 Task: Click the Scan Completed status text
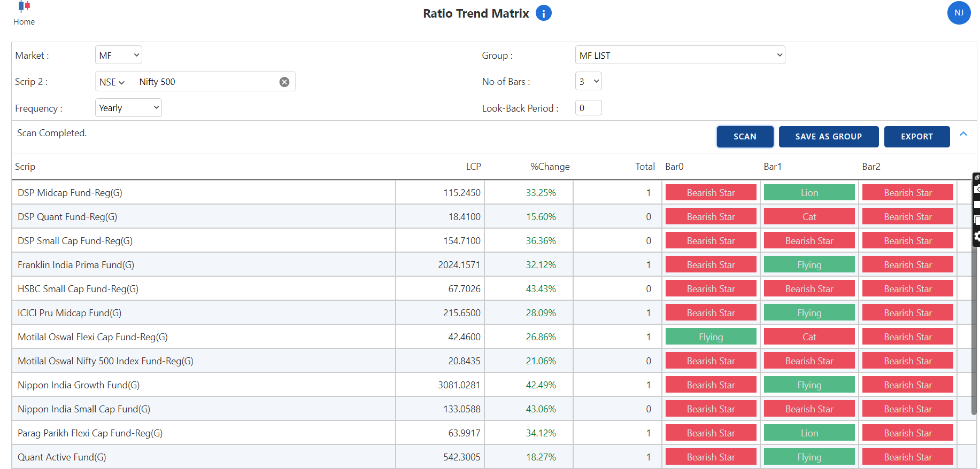(52, 133)
